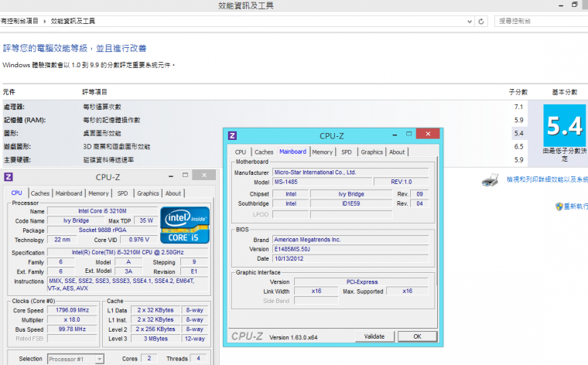Click the PCI-Express graphic interface version
The image size is (588, 365).
(361, 281)
